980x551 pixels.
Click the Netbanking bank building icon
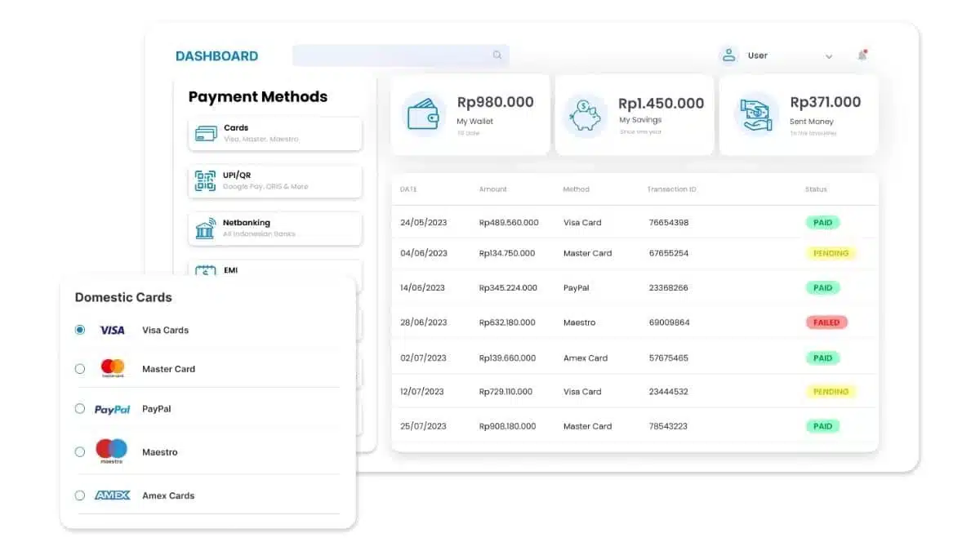point(205,228)
